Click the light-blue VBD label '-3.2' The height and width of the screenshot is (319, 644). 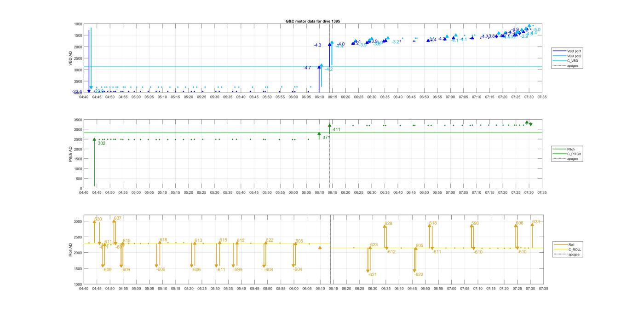tap(395, 42)
